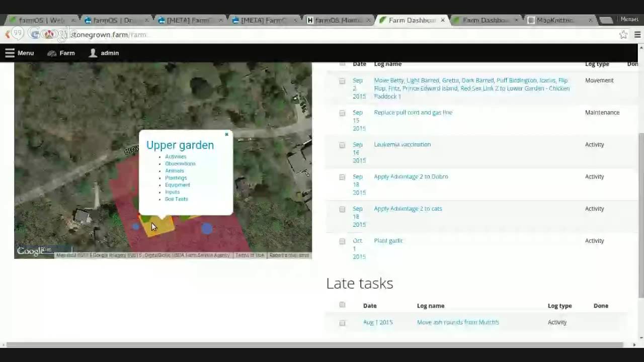Check the Apply Advantage 2 to Dobro checkbox
Screen dimensions: 644x362
[342, 177]
